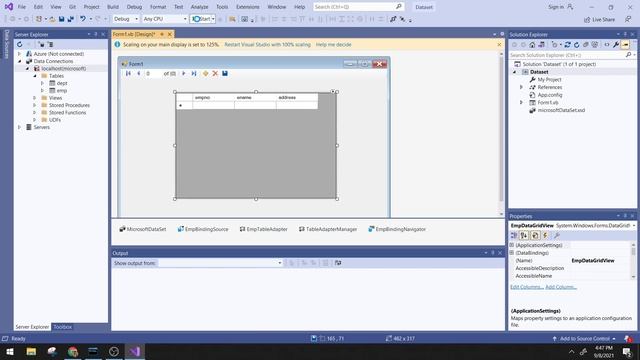The width and height of the screenshot is (640, 360).
Task: Expand the Views folder
Action: 35,98
